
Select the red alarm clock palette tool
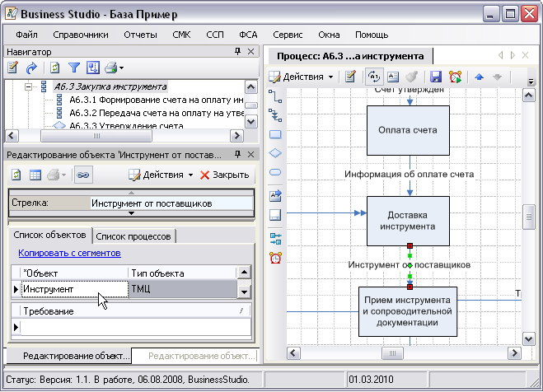[275, 258]
